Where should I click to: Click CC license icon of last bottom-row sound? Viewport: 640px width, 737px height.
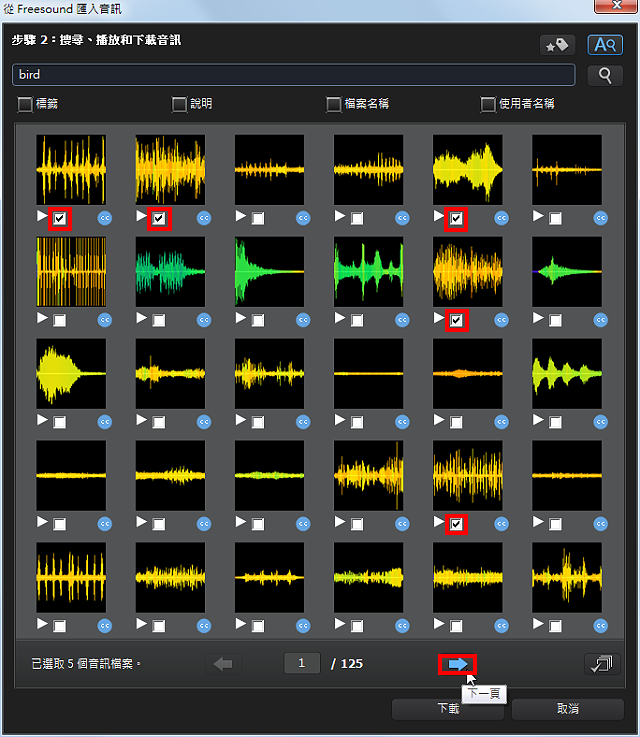601,626
